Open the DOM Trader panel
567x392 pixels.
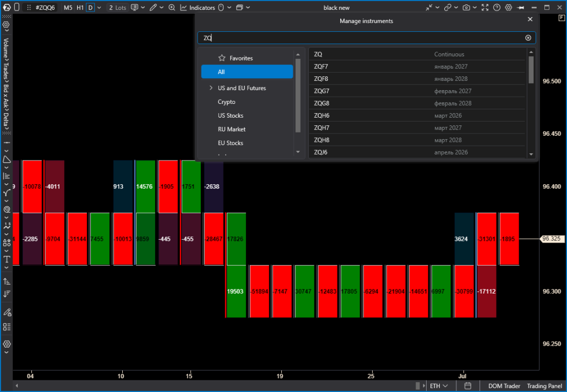tap(504, 386)
